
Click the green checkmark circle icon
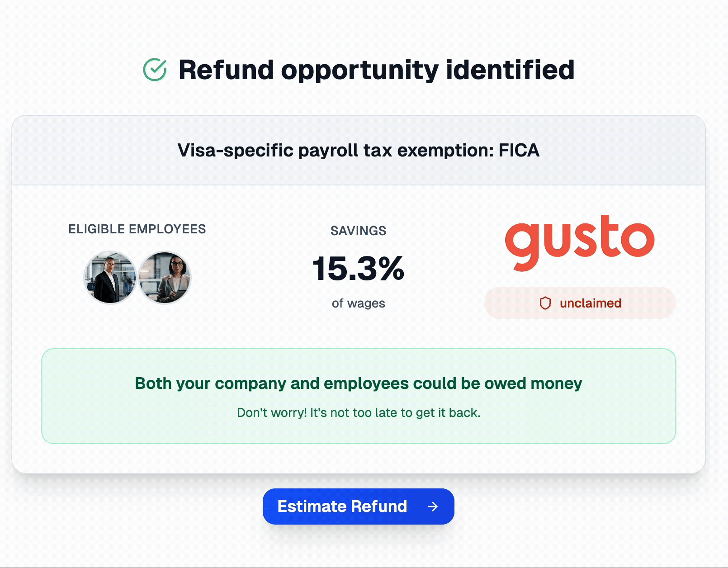click(x=155, y=70)
